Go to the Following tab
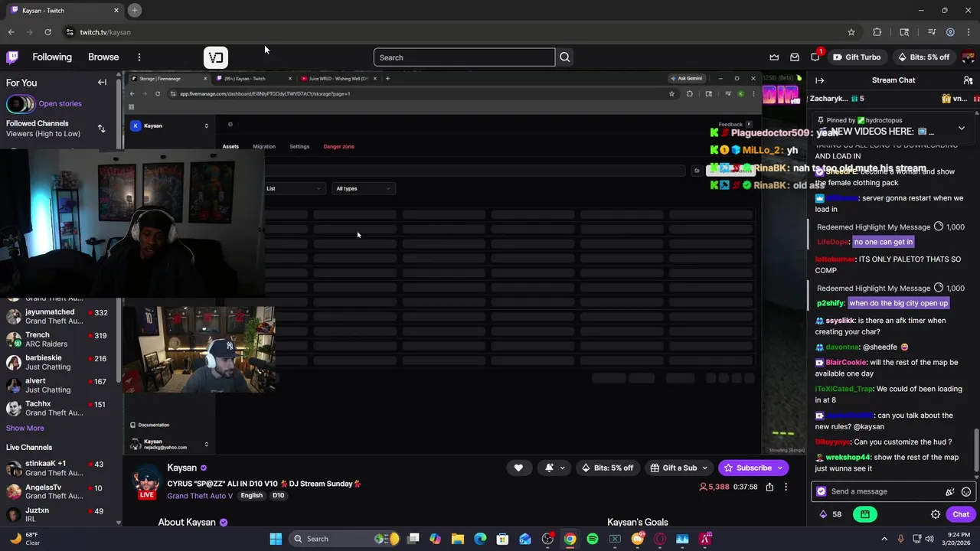Screen dimensions: 980x551 [52, 57]
